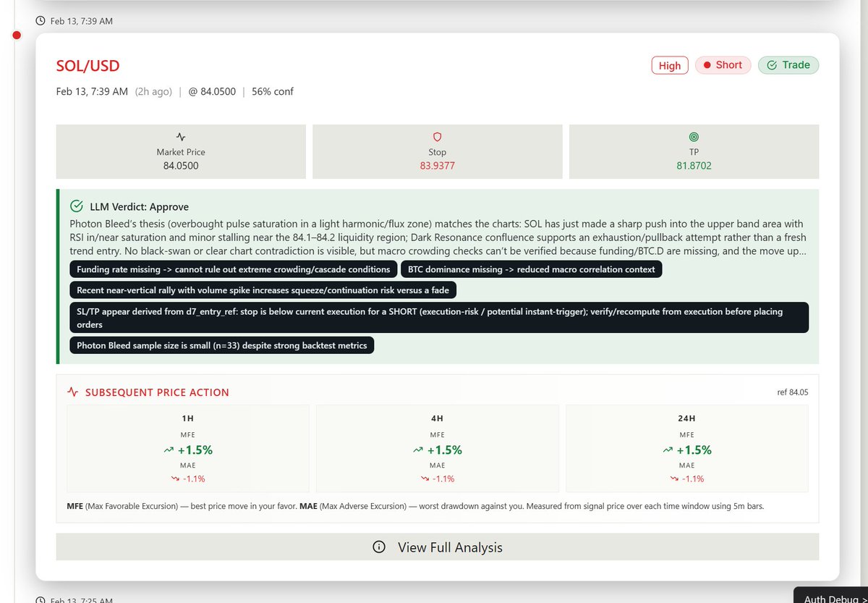Open the SOL/USD pair title
Screen dimensions: 868x603
pyautogui.click(x=88, y=66)
